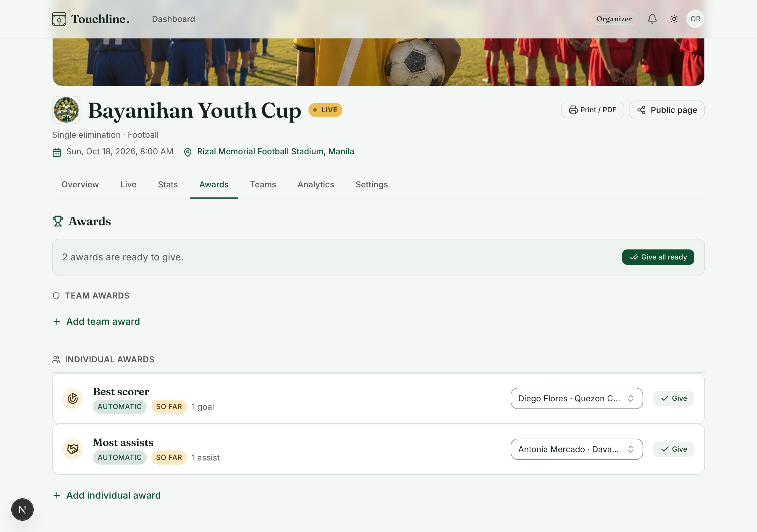Go to the Dashboard nav item
This screenshot has height=532, width=757.
pyautogui.click(x=173, y=19)
